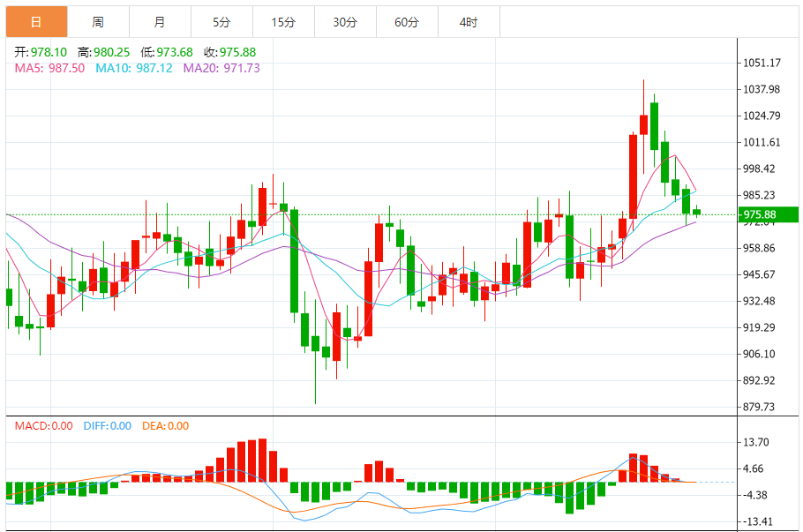Click the 1011.61 price axis label

pyautogui.click(x=762, y=142)
